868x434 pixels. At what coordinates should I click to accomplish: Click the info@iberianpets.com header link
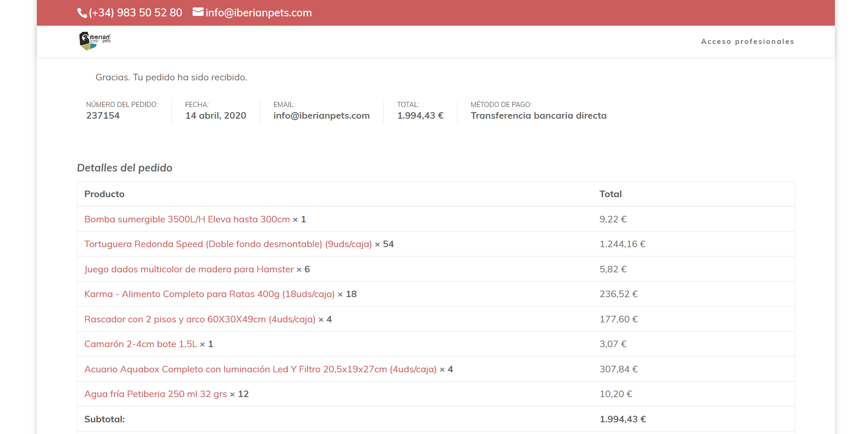(x=259, y=13)
